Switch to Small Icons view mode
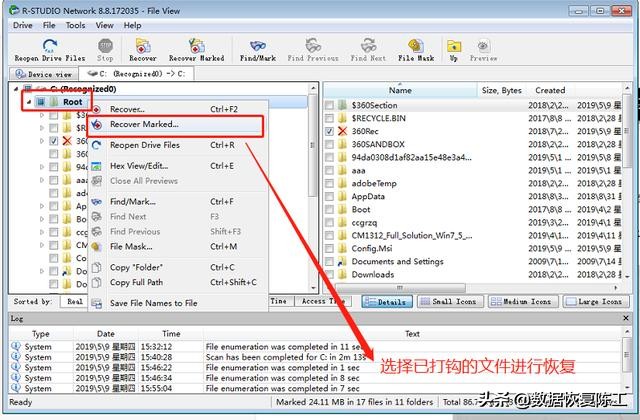Screen dimensions: 640x420 tap(449, 302)
